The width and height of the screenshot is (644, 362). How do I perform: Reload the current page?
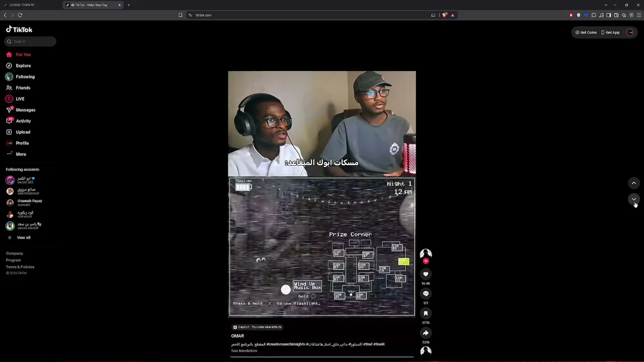20,15
